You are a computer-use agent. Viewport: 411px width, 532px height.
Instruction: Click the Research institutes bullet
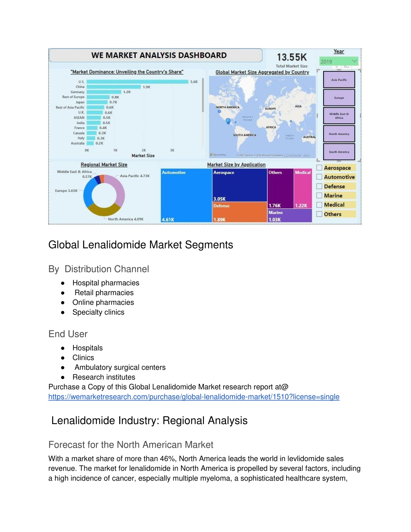point(104,377)
